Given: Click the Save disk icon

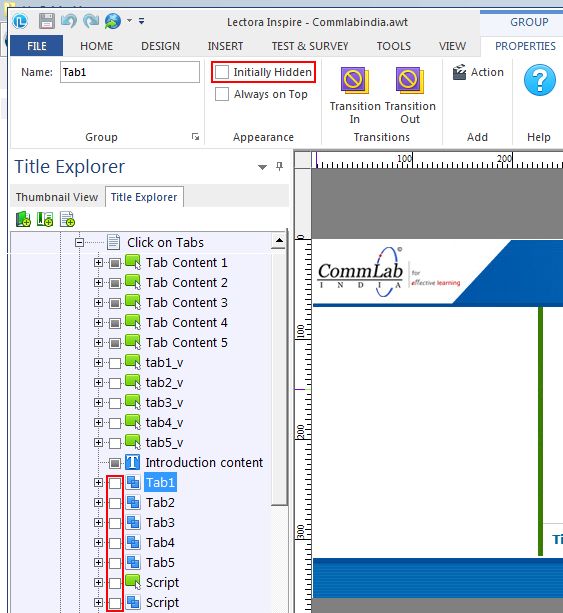Looking at the screenshot, I should tap(47, 21).
